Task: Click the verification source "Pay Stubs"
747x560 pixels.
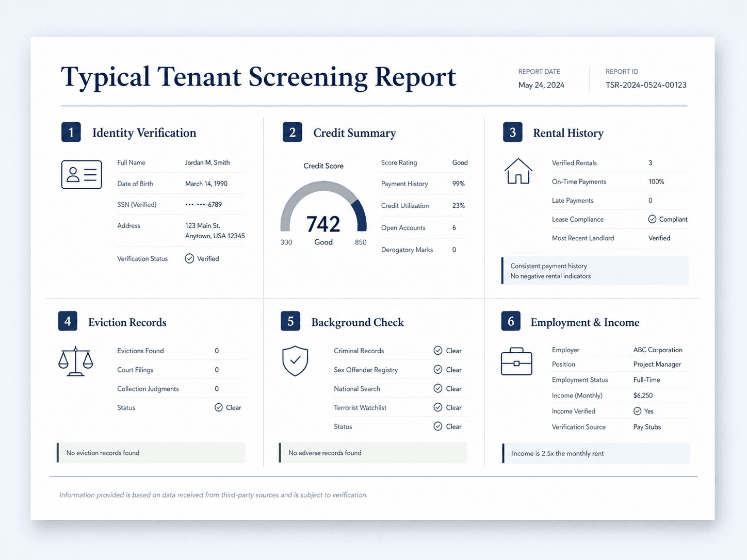Action: pos(647,427)
